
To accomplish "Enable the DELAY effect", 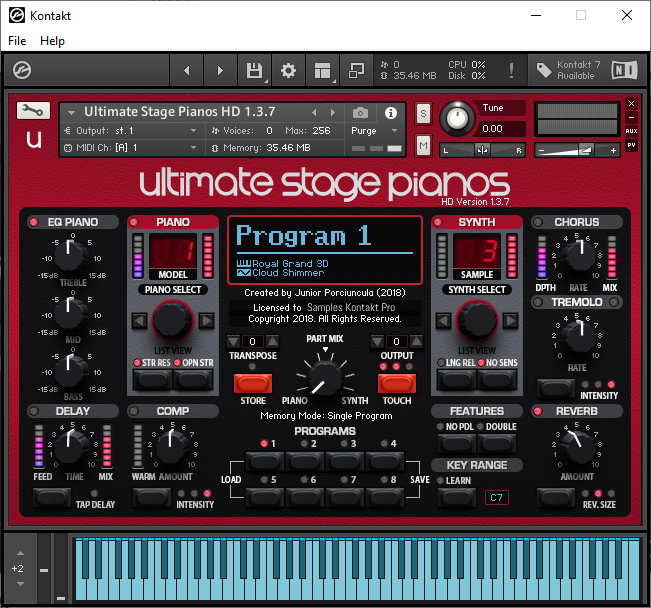I will pyautogui.click(x=34, y=411).
